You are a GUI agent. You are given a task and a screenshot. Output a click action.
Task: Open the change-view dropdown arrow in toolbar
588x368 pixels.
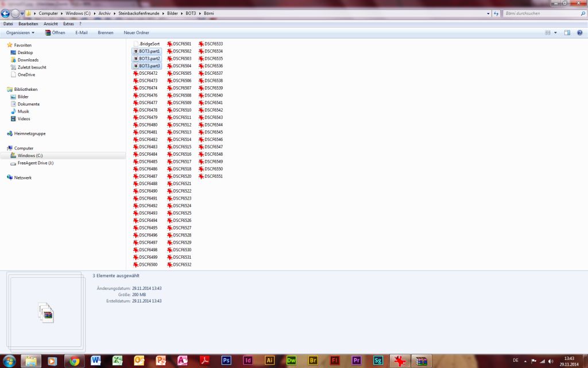coord(556,33)
